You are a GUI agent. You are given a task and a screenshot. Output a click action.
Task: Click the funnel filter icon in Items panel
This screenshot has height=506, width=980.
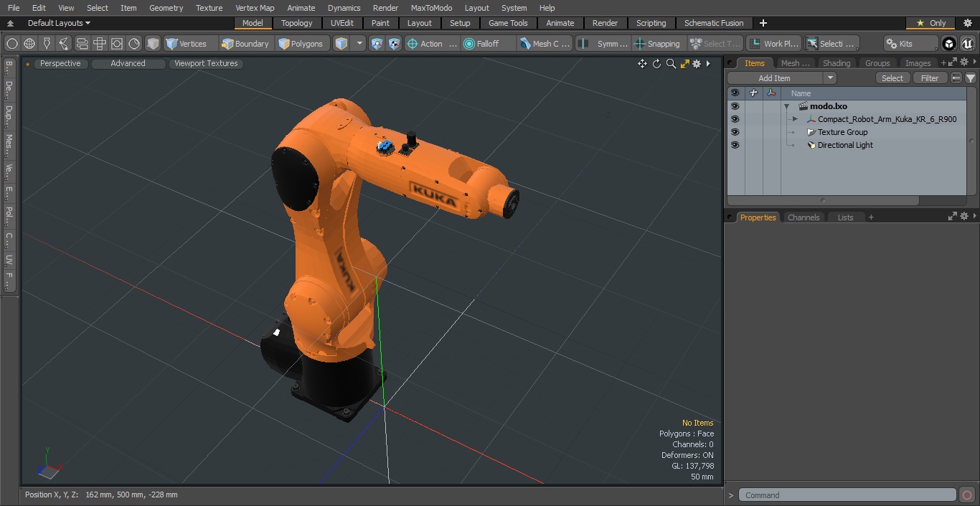[x=971, y=78]
